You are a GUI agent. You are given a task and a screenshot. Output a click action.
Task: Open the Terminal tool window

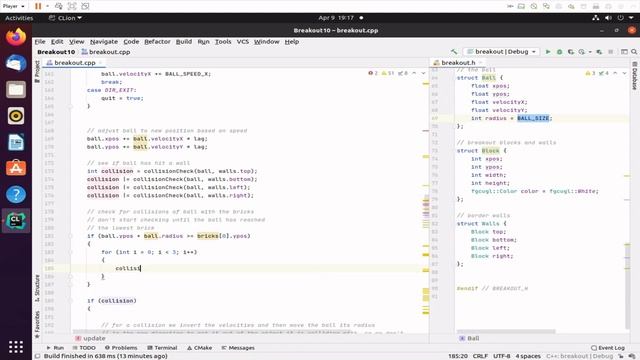162,348
